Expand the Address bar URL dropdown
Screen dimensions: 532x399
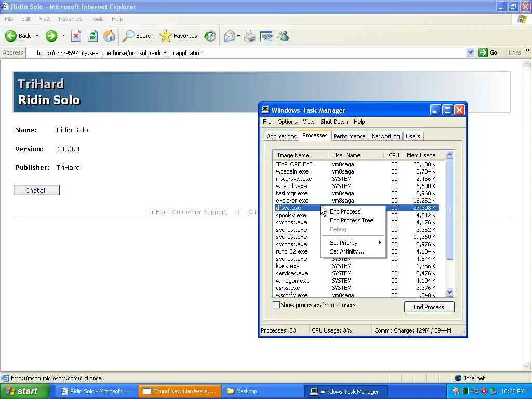470,52
